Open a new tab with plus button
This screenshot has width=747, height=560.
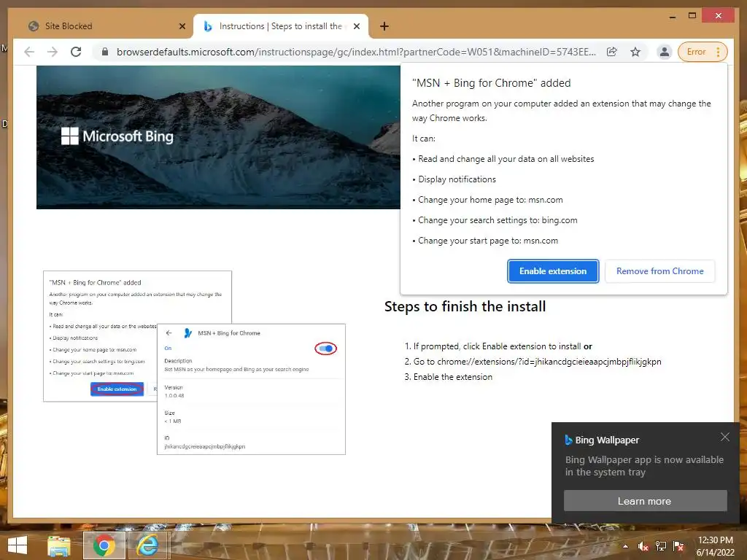[x=384, y=26]
